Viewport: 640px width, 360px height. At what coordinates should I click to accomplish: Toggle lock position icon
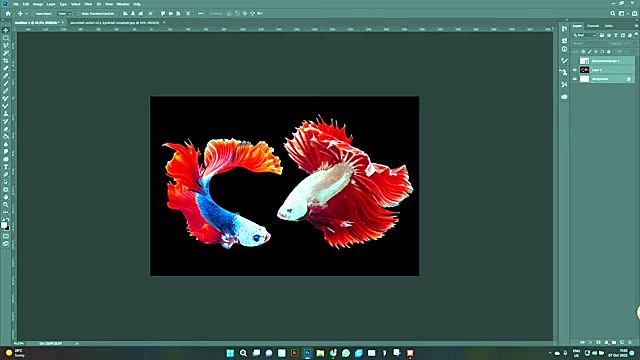596,52
